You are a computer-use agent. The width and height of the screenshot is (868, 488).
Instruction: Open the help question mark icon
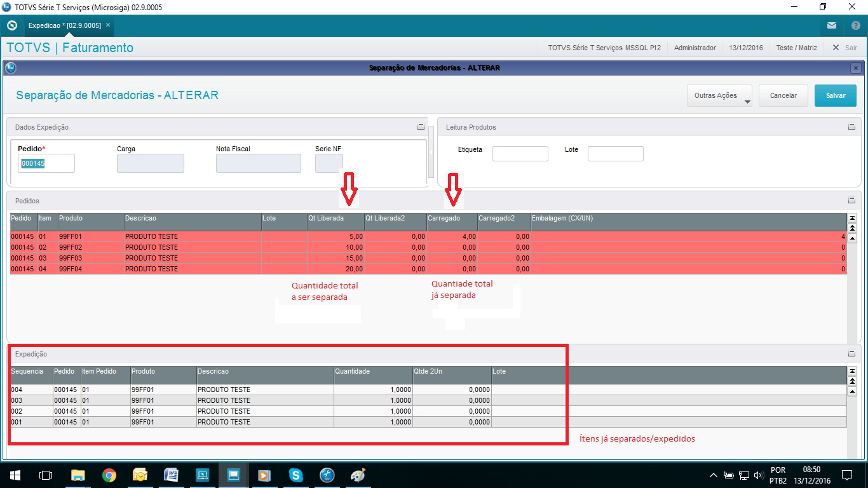pos(855,25)
